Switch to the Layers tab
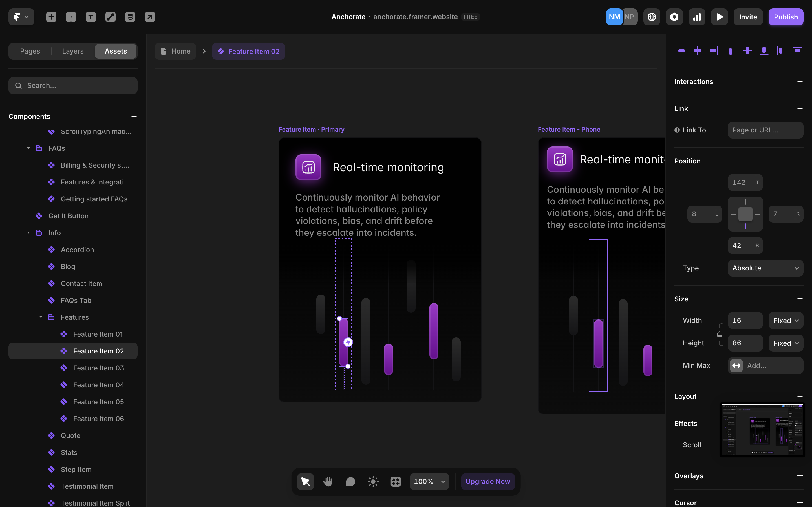The width and height of the screenshot is (812, 507). coord(72,51)
